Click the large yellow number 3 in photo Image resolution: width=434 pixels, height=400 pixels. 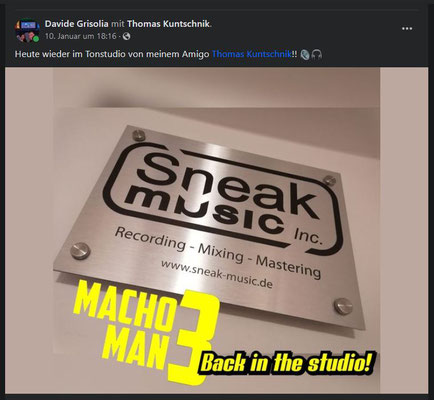(195, 337)
